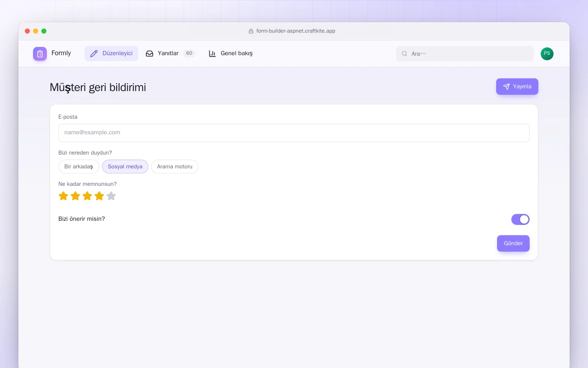Click the pencil icon in Düzenleyici tab
Viewport: 588px width, 368px height.
94,53
